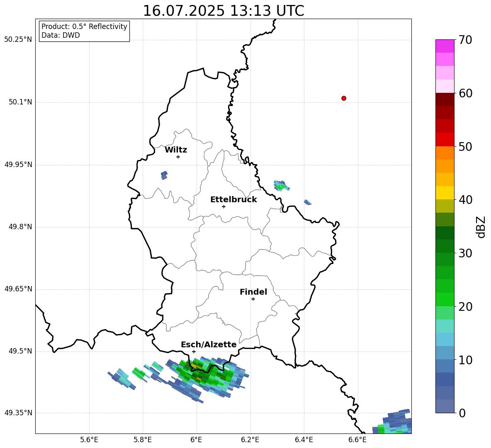The image size is (491, 448).
Task: Click the colorbar tick label 60
Action: click(x=465, y=93)
